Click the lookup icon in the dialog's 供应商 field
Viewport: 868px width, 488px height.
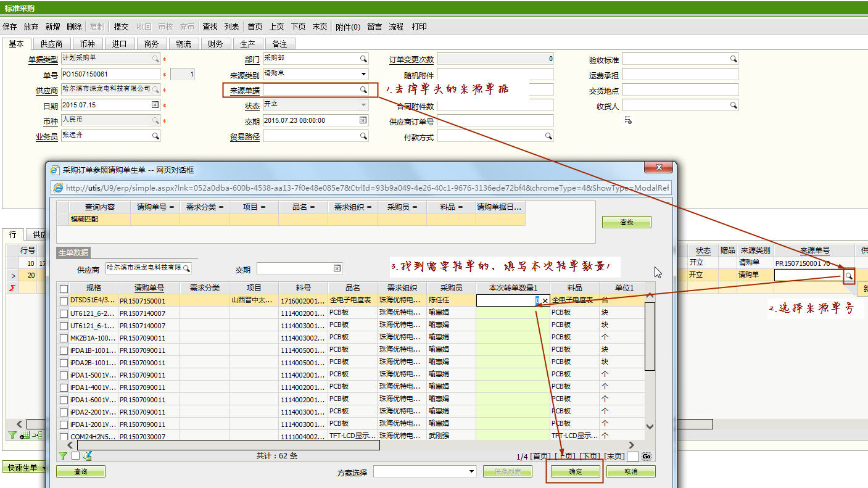(x=186, y=268)
